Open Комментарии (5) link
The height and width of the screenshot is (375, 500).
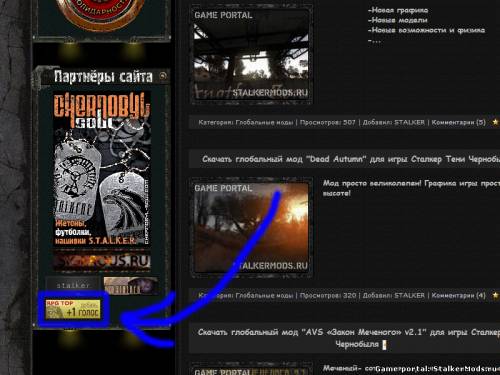point(458,122)
